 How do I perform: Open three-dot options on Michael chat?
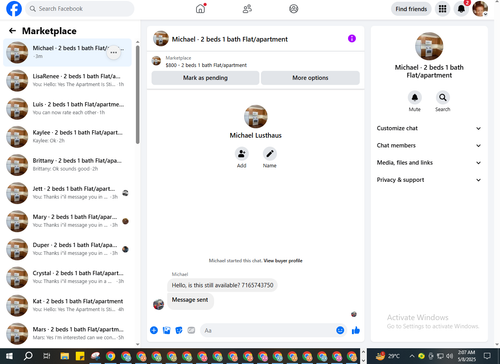pos(114,53)
